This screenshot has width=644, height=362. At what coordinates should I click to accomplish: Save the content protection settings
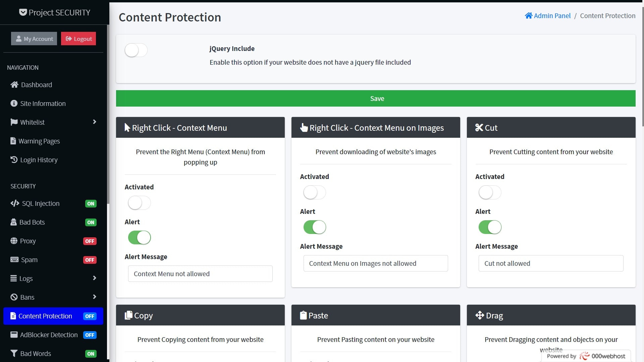pyautogui.click(x=376, y=98)
